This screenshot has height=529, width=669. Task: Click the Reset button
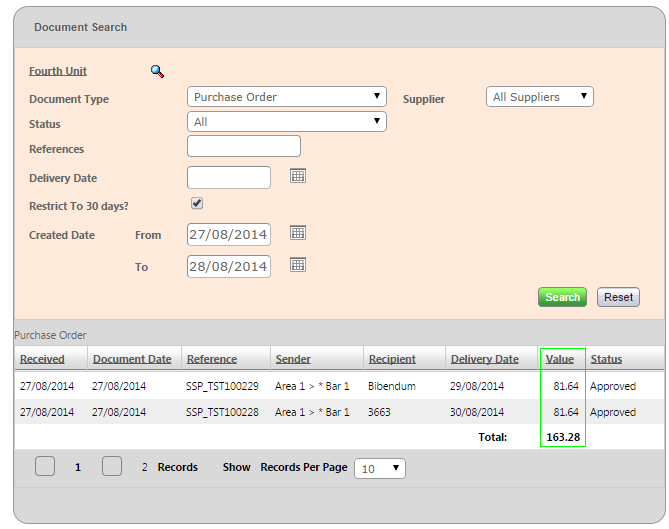pos(618,297)
